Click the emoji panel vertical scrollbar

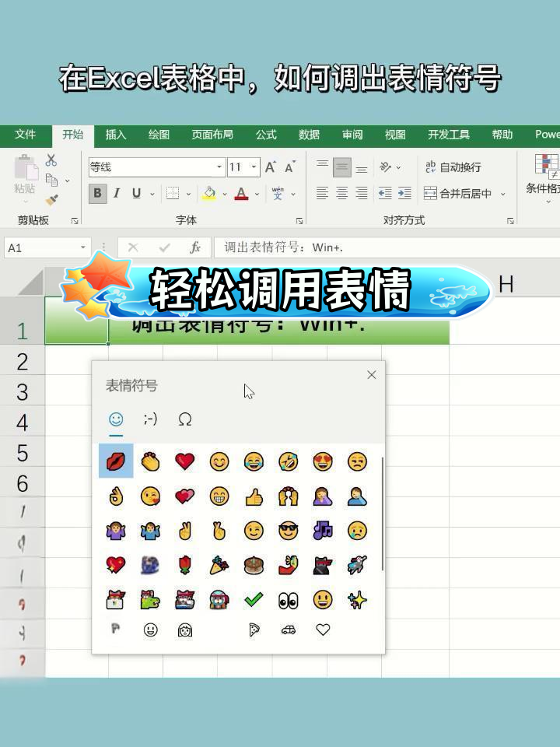[383, 514]
